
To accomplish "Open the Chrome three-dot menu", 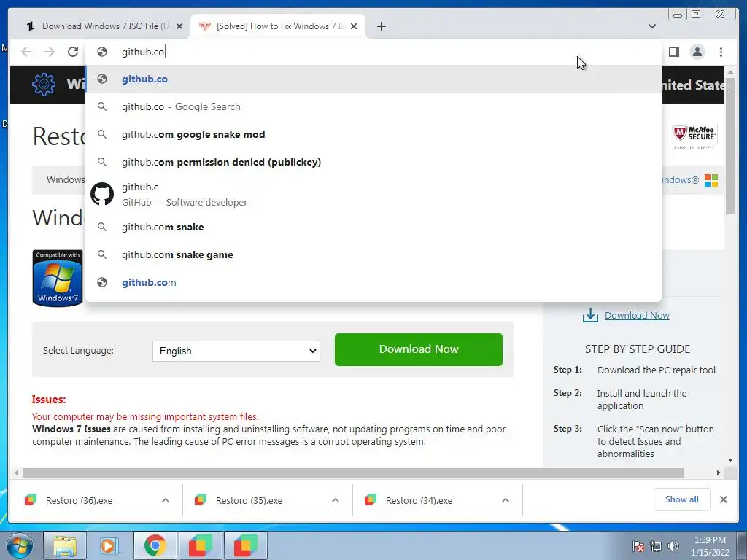I will tap(721, 52).
